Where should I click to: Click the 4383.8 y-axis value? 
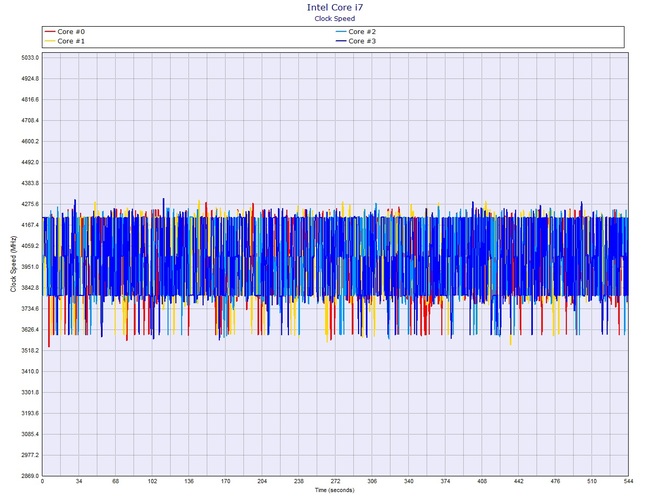tap(30, 183)
